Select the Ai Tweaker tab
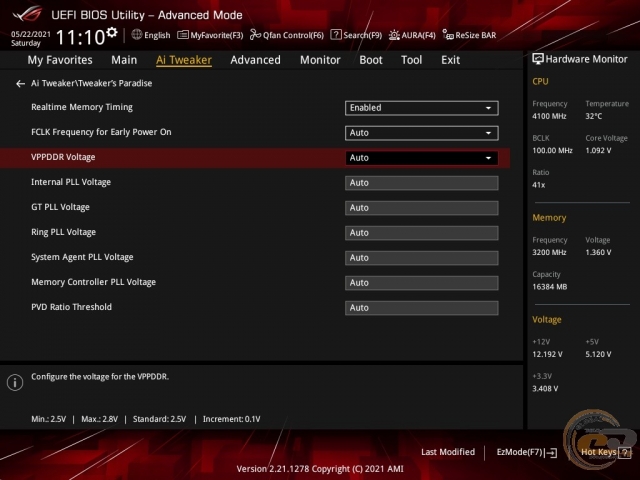This screenshot has height=480, width=640. click(x=184, y=60)
